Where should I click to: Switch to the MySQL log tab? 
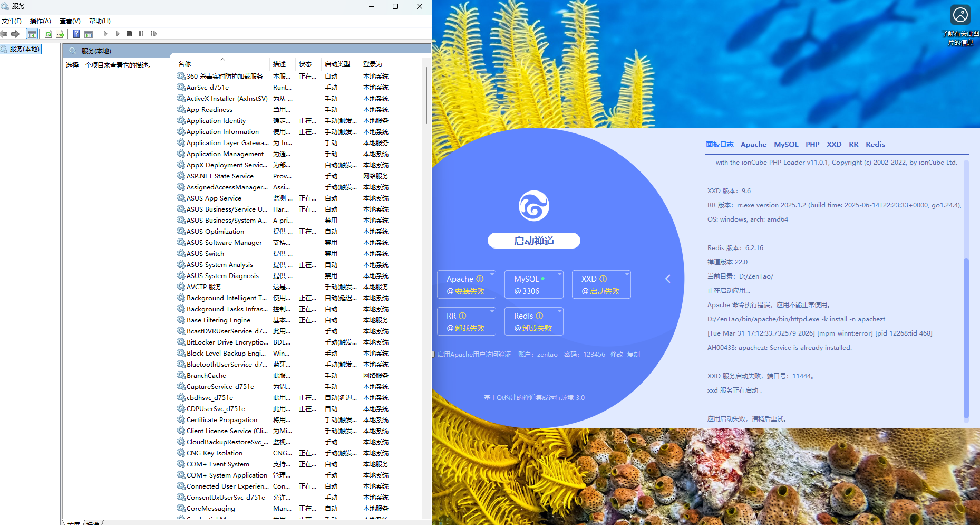coord(786,145)
